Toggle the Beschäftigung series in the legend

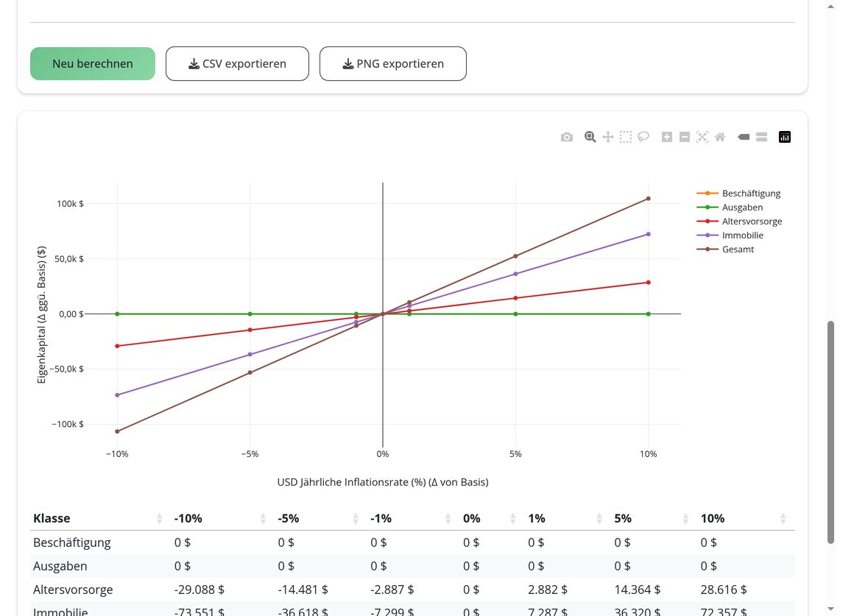tap(738, 194)
